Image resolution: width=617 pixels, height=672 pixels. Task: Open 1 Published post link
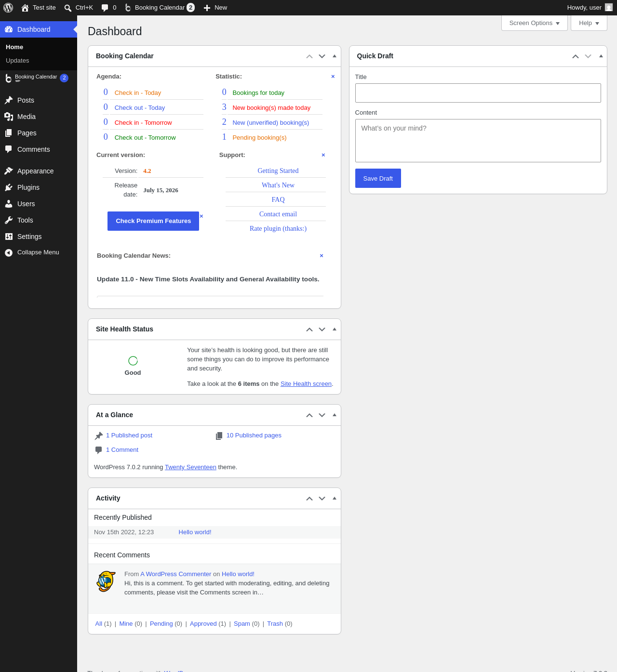tap(129, 435)
